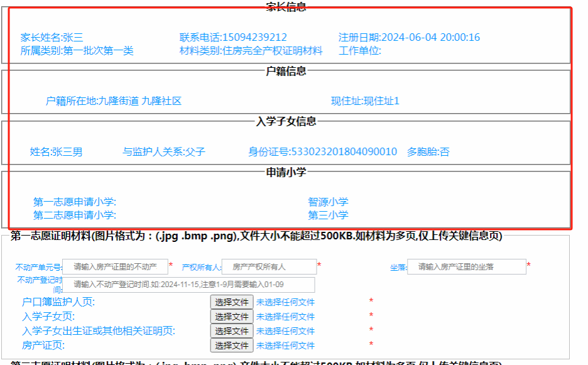588x365 pixels.
Task: Focus the 产权所有人 text box
Action: click(269, 267)
